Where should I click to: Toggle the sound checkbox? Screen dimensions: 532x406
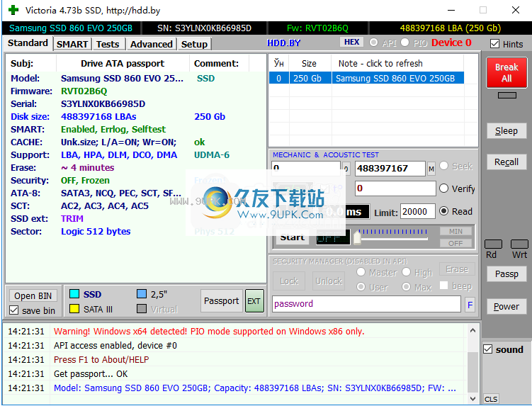(x=487, y=349)
